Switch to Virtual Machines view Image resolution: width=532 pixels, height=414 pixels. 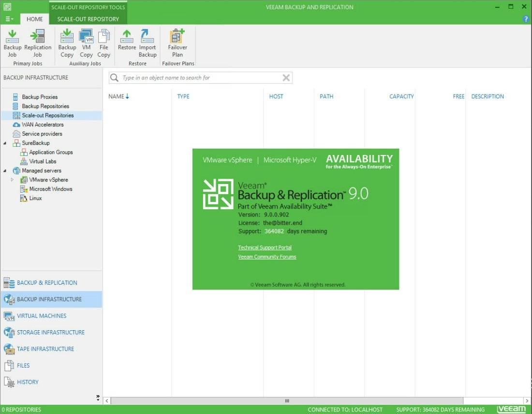coord(51,316)
